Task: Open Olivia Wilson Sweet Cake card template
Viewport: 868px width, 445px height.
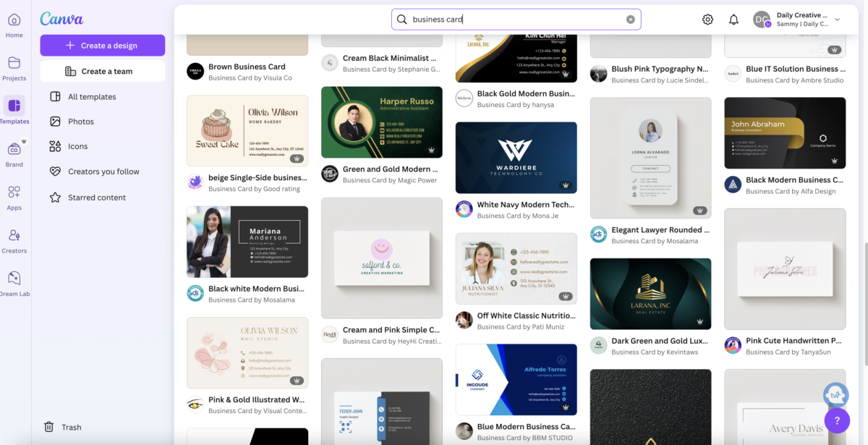Action: [247, 131]
